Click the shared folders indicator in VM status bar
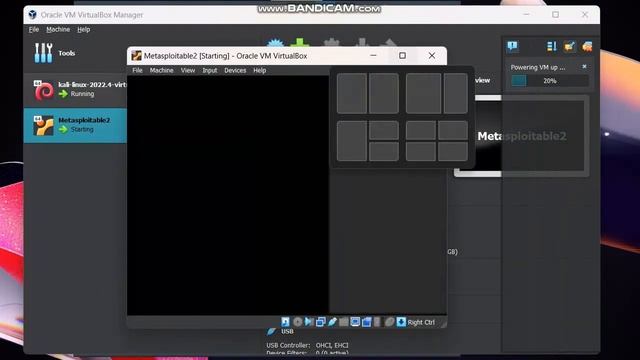Image resolution: width=640 pixels, height=360 pixels. point(344,322)
